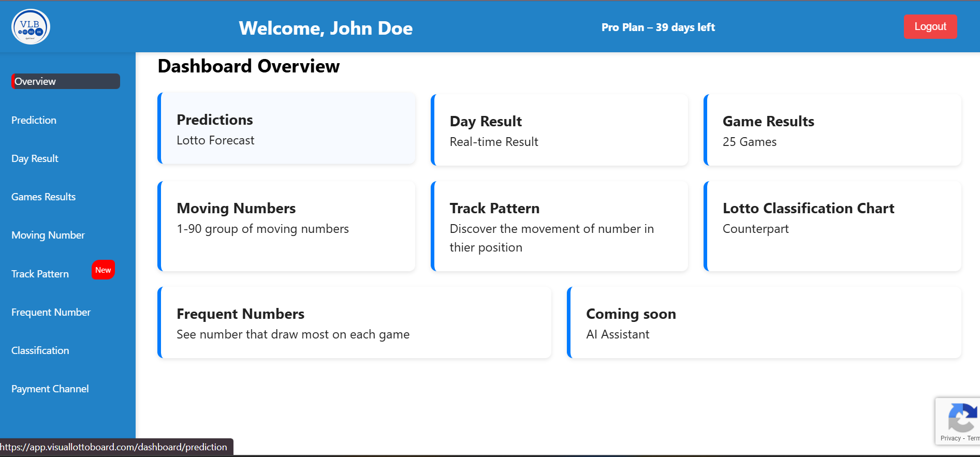Open Track Pattern sidebar item
Image resolution: width=980 pixels, height=457 pixels.
pos(40,274)
